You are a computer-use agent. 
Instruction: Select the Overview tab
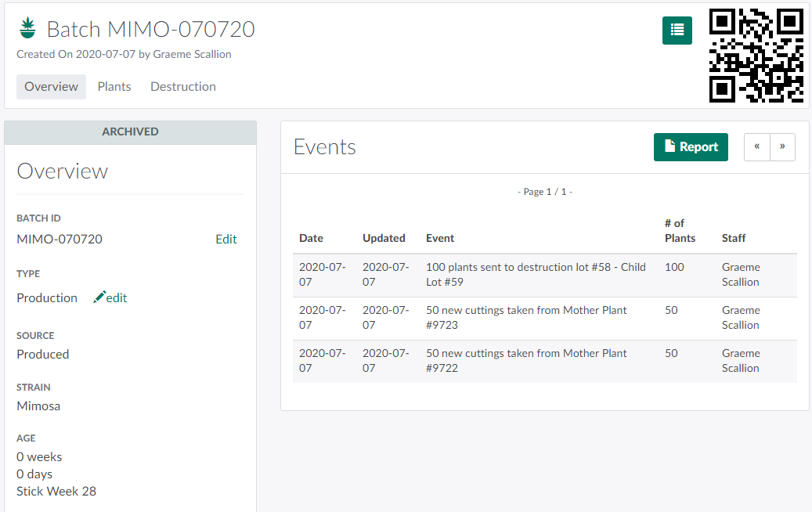[51, 87]
